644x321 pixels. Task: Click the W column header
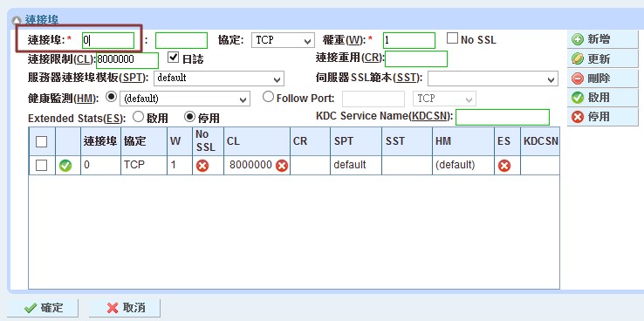coord(180,141)
